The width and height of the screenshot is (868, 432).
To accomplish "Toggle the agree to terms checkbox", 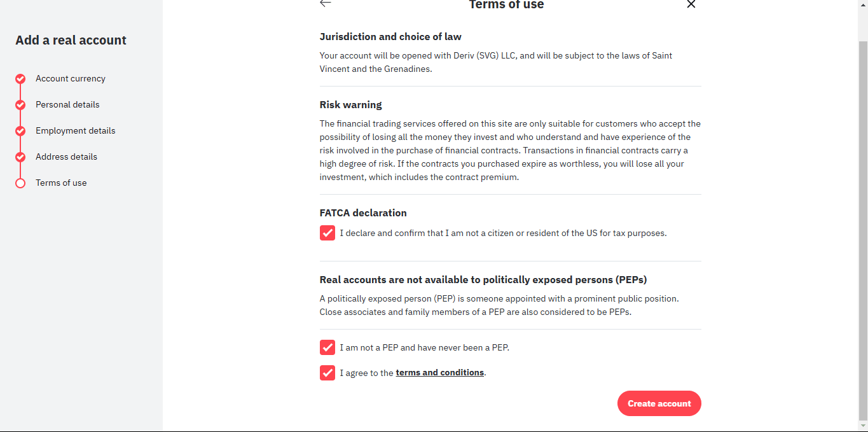I will click(x=327, y=373).
